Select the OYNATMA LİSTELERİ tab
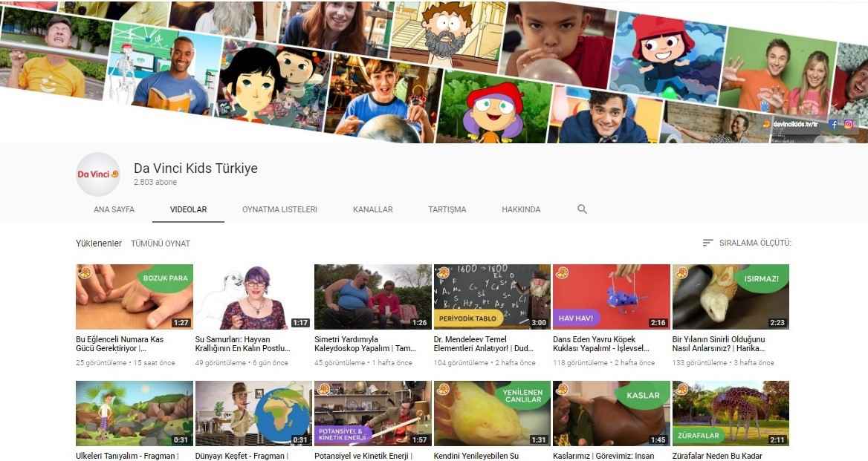 [x=279, y=209]
